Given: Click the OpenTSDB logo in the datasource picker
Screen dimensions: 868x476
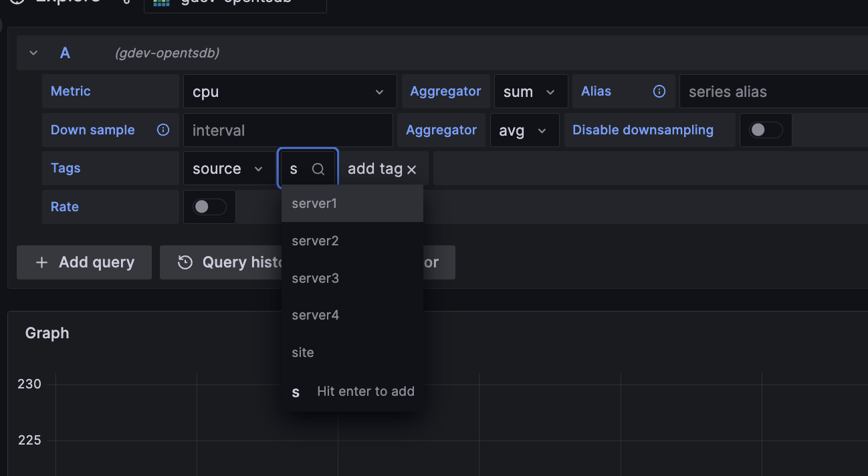Looking at the screenshot, I should (161, 3).
